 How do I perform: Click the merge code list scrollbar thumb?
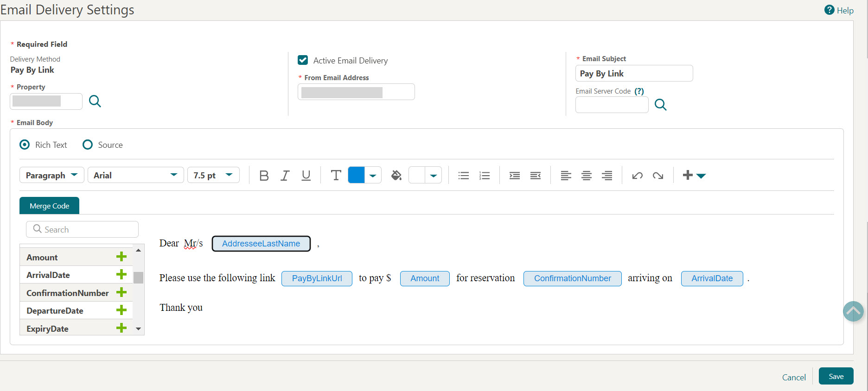[138, 277]
